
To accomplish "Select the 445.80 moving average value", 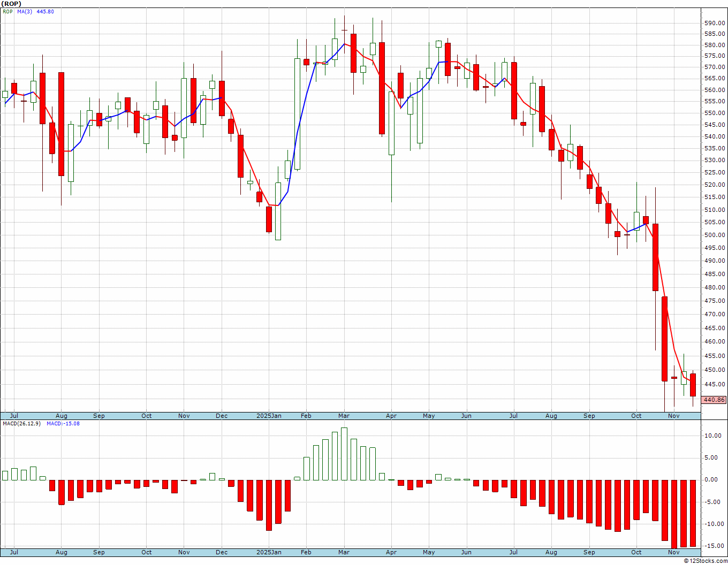I will 45,11.
